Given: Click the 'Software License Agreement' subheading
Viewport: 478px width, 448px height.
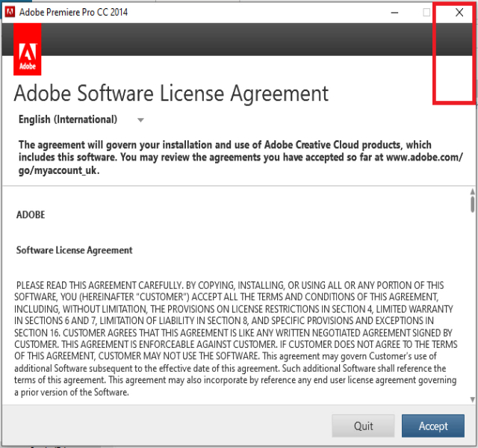Looking at the screenshot, I should [x=74, y=250].
